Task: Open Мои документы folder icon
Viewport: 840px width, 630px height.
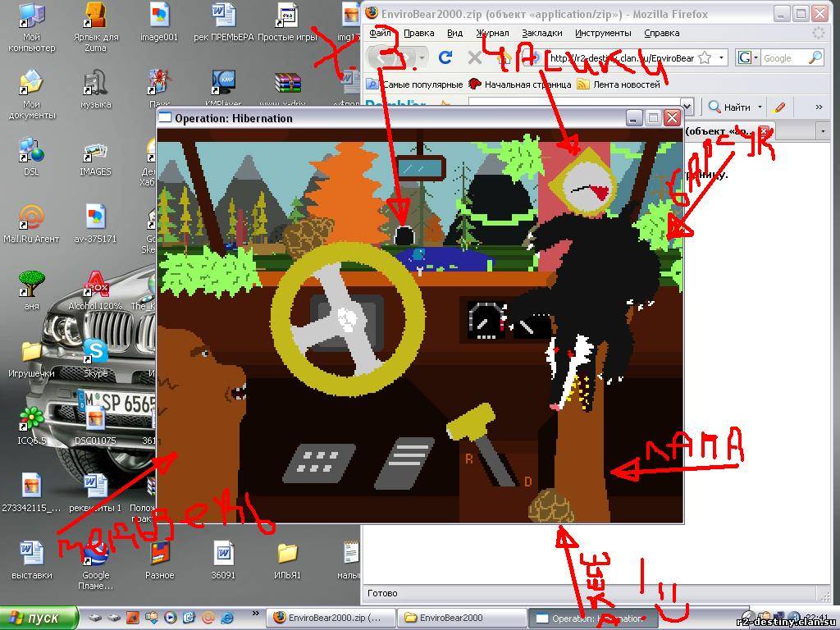Action: [x=31, y=94]
